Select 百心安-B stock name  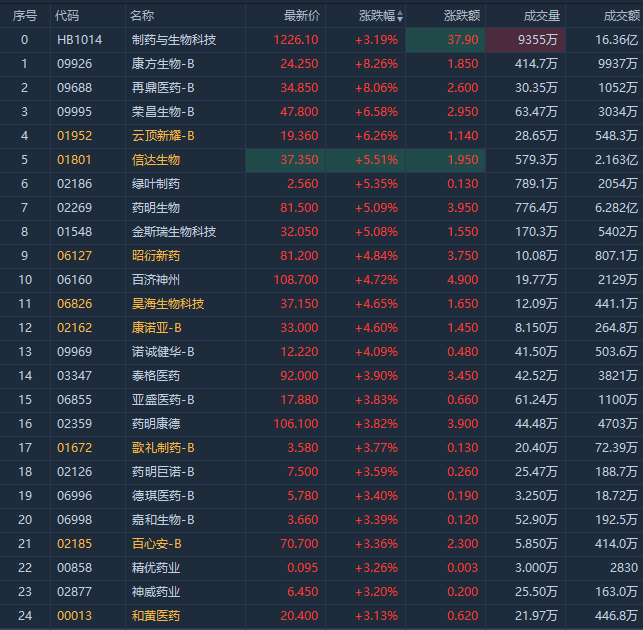(x=157, y=544)
